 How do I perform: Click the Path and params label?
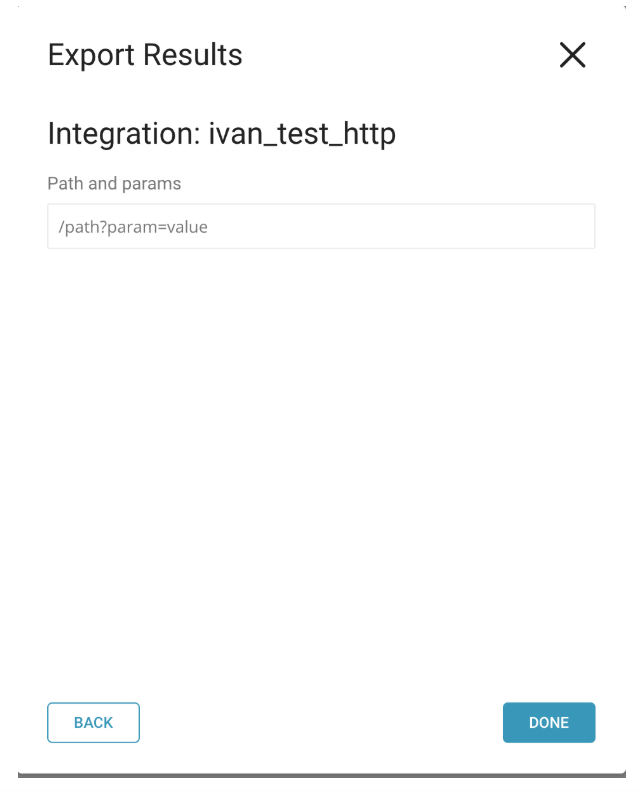point(114,184)
